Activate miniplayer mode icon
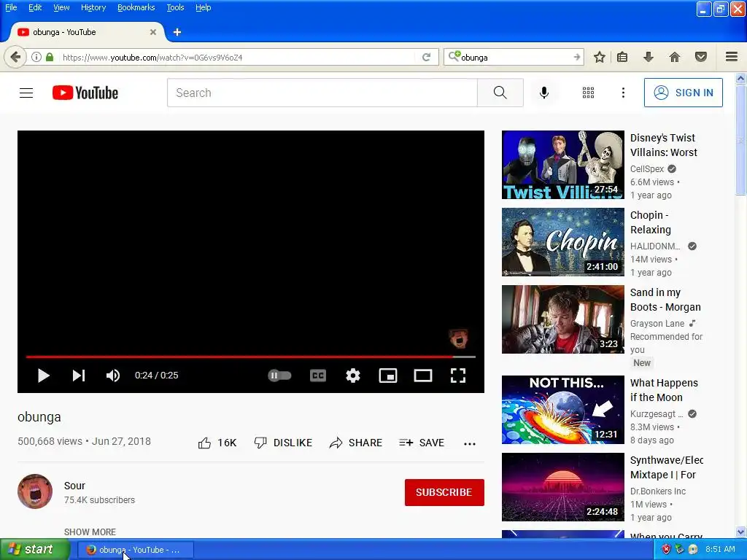 (x=388, y=376)
